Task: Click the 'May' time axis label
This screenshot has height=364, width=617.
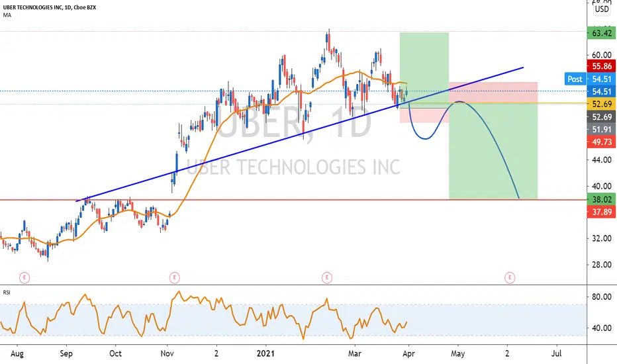Action: 457,354
